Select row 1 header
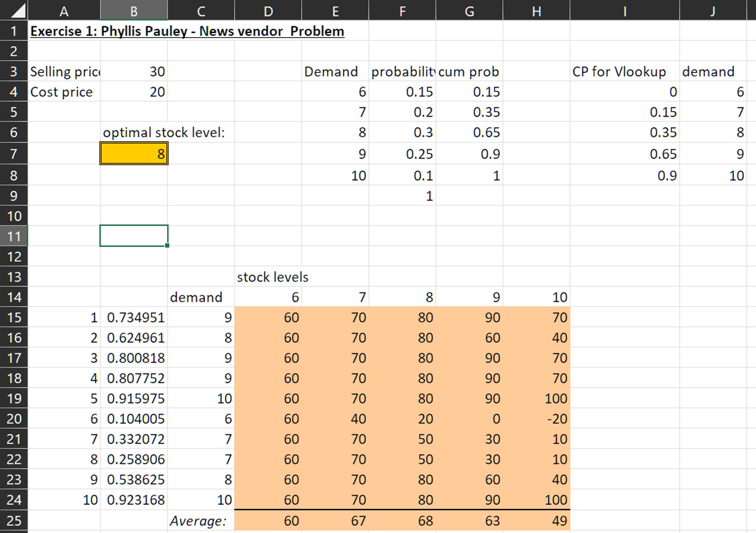756x533 pixels. click(14, 31)
